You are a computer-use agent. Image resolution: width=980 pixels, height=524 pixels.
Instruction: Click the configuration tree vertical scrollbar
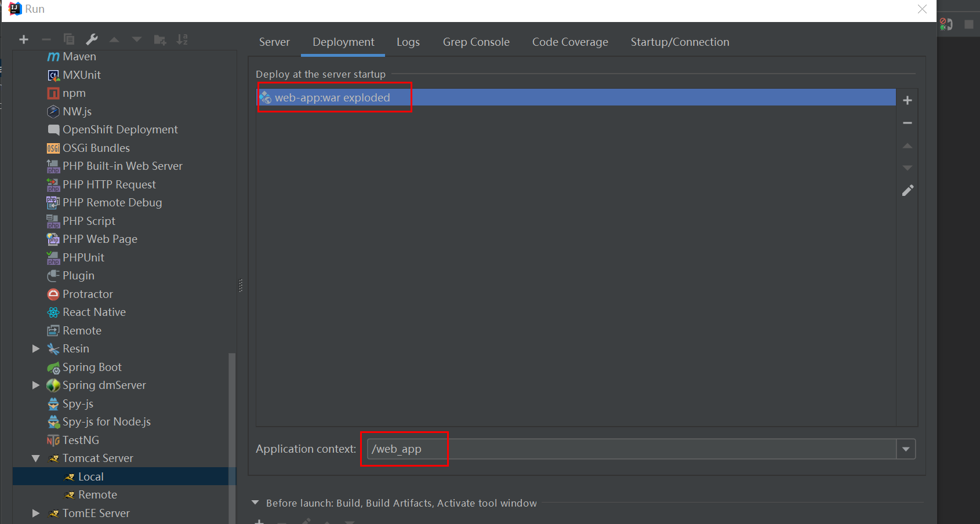[233, 438]
